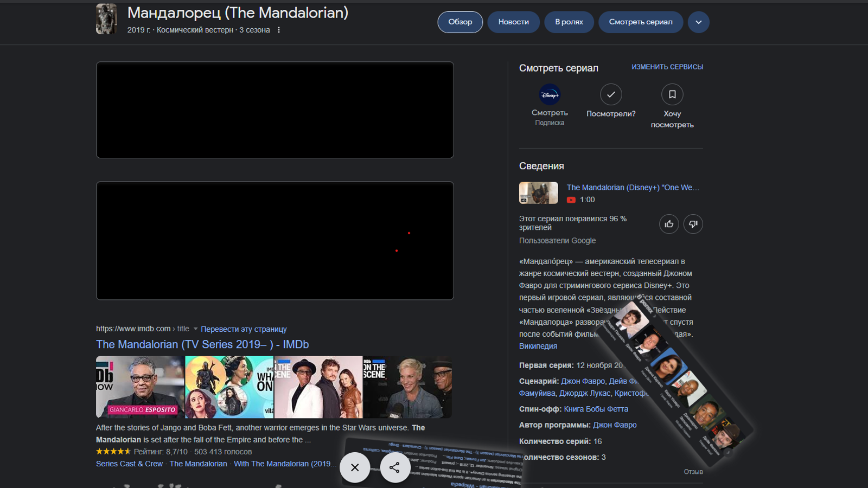Click "Космический вестерн" genre text in the header
Viewport: 868px width, 488px height.
pos(195,30)
